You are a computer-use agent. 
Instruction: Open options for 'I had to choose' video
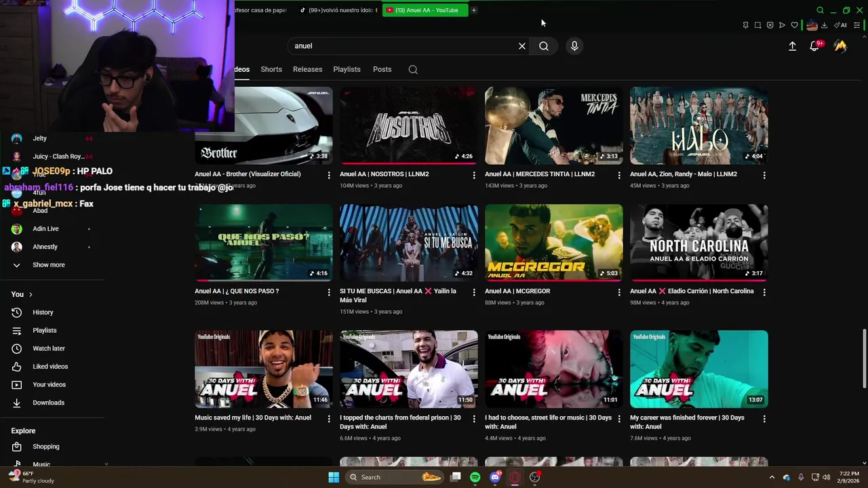(618, 419)
